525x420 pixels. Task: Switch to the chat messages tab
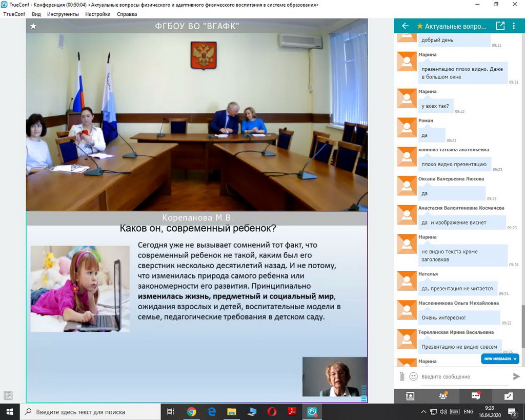(x=476, y=396)
